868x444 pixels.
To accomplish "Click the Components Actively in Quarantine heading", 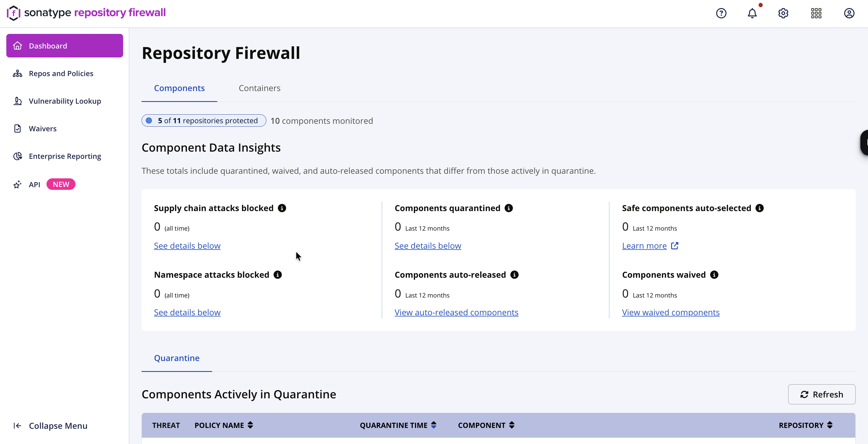I will (x=239, y=394).
